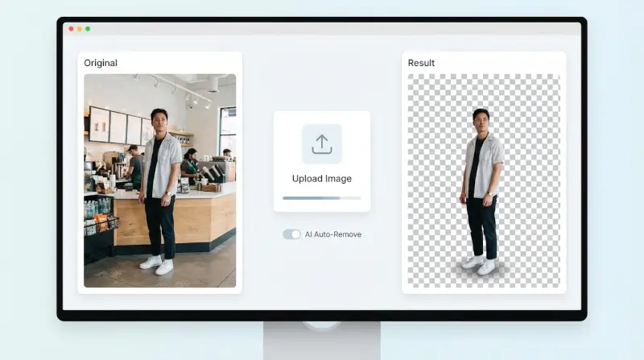
Task: Minimize window using yellow button
Action: coord(79,29)
